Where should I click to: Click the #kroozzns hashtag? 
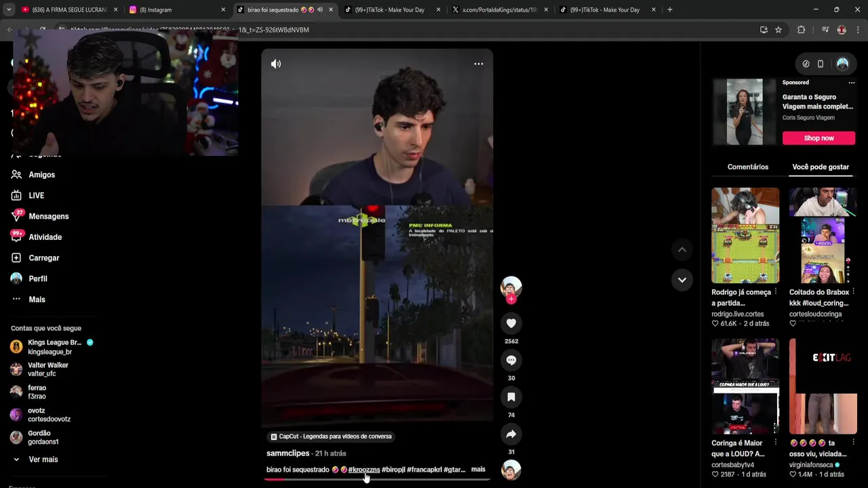pyautogui.click(x=364, y=469)
